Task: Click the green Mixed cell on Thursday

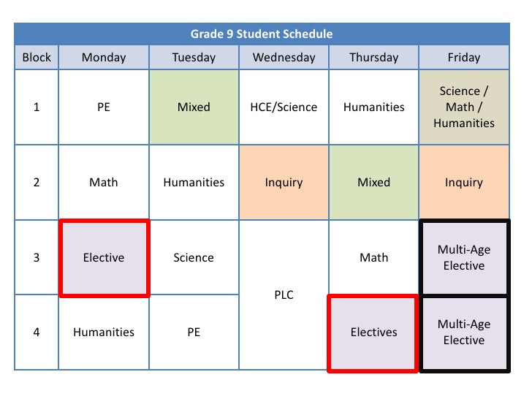Action: pos(373,183)
